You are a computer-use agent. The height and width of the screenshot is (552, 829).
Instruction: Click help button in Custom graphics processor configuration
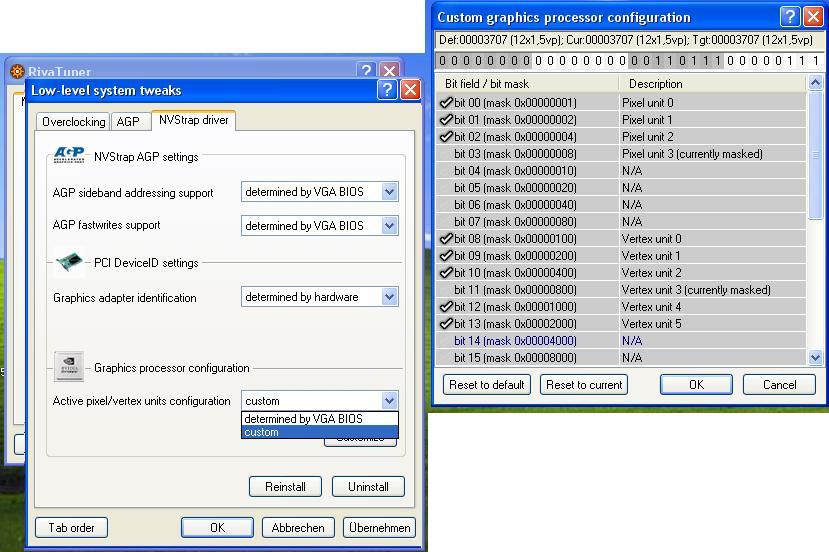(790, 16)
